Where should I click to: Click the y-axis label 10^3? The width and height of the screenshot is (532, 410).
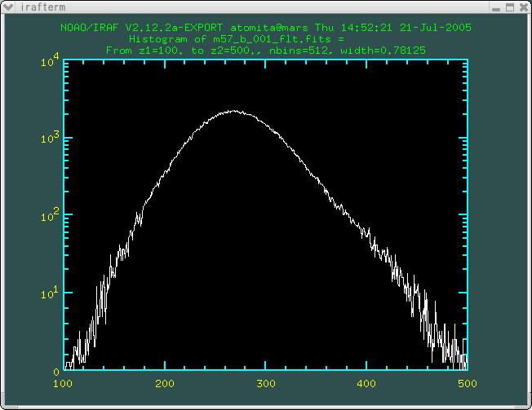(x=50, y=137)
